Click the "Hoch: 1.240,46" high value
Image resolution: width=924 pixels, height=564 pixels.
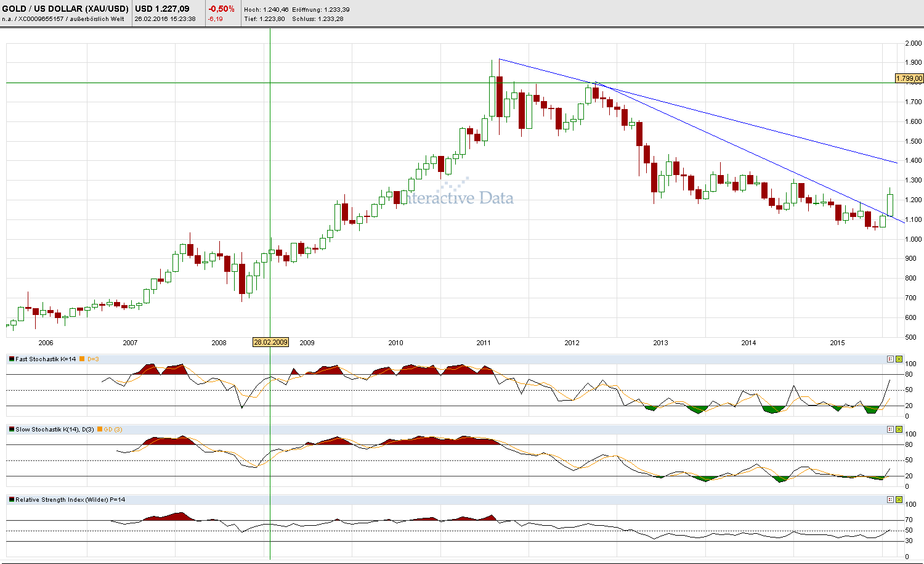(x=266, y=9)
